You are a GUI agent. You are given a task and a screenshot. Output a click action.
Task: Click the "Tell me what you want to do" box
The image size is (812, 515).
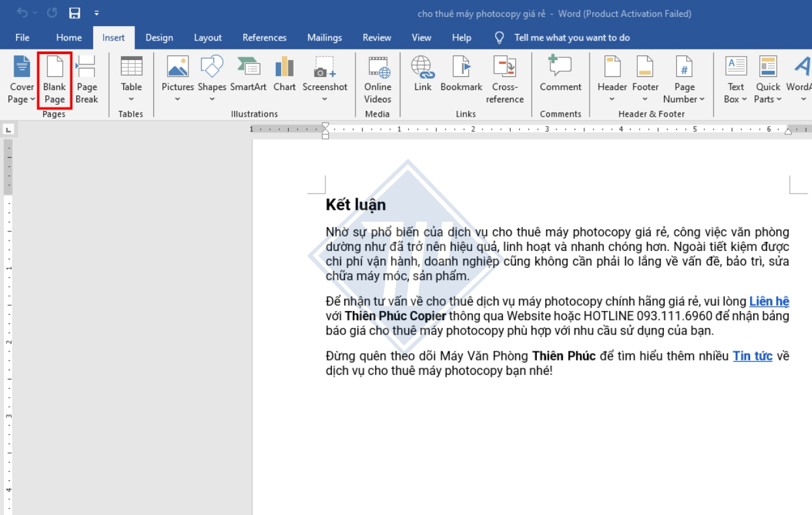pyautogui.click(x=571, y=38)
